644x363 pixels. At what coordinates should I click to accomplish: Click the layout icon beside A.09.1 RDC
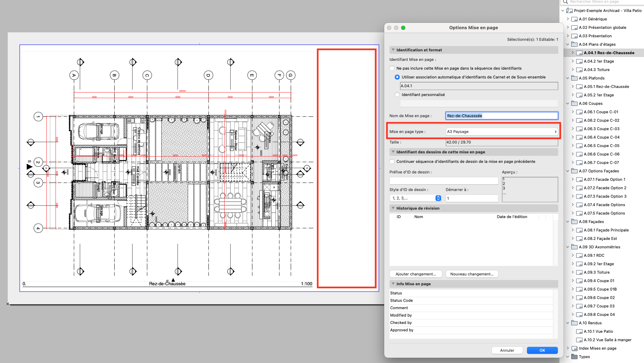point(579,255)
